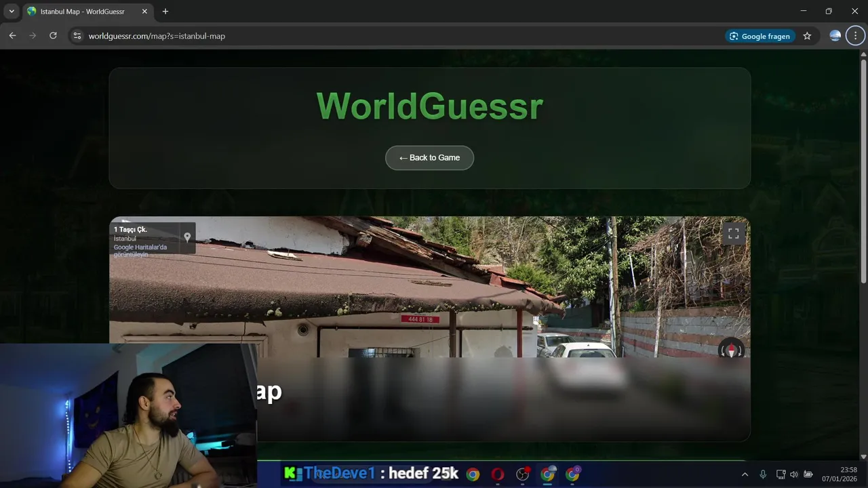Click the network display icon in the system tray
Viewport: 868px width, 488px height.
pyautogui.click(x=781, y=474)
